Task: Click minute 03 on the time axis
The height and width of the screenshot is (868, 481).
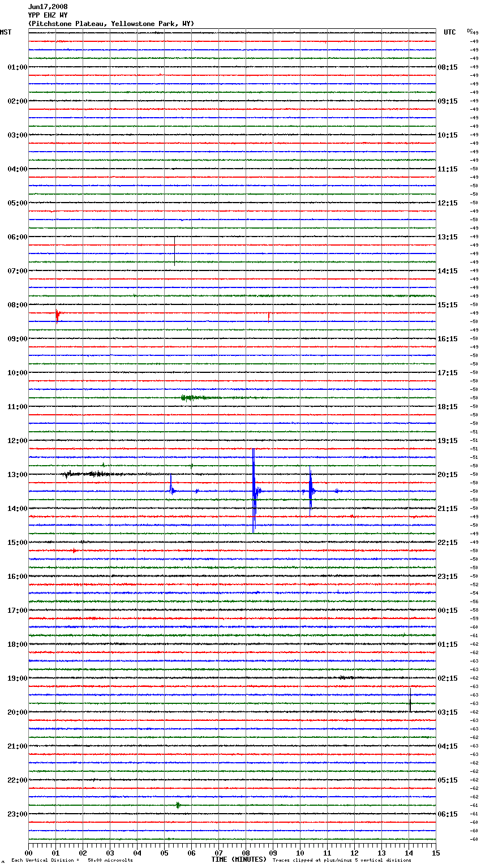Action: (110, 853)
